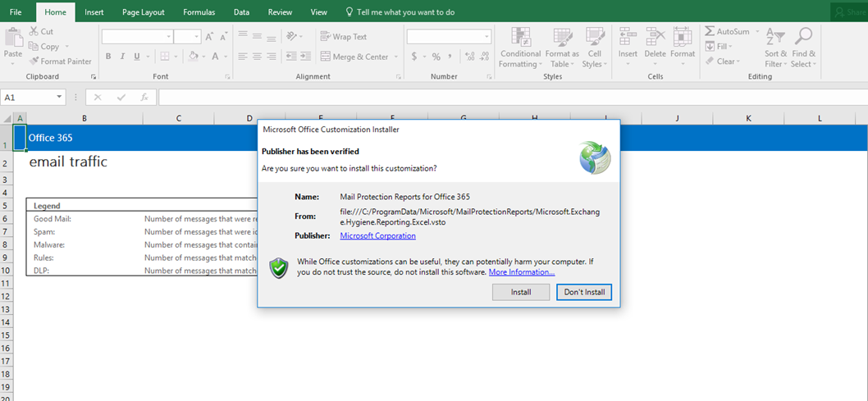The image size is (868, 401).
Task: Open the Formulas ribbon tab
Action: coord(199,12)
